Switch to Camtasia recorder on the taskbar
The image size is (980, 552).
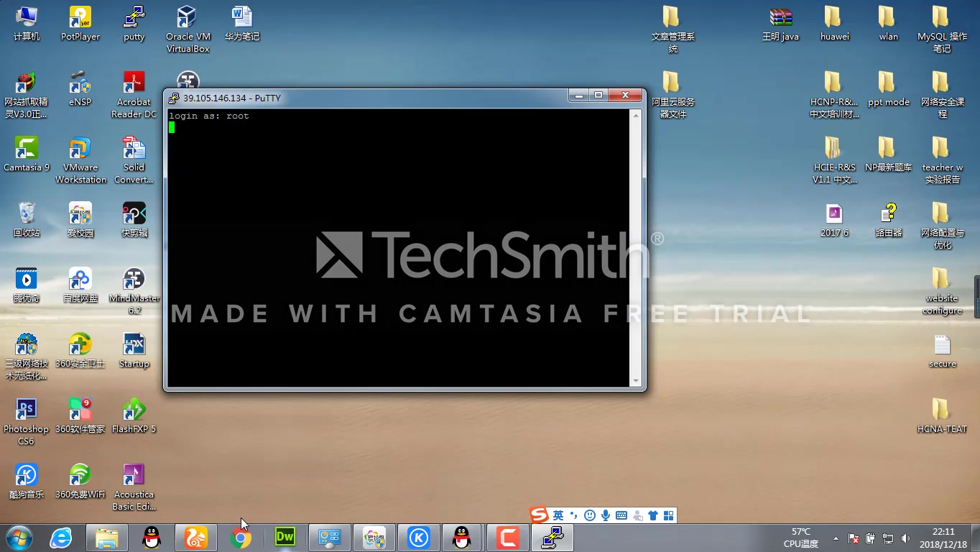(508, 538)
